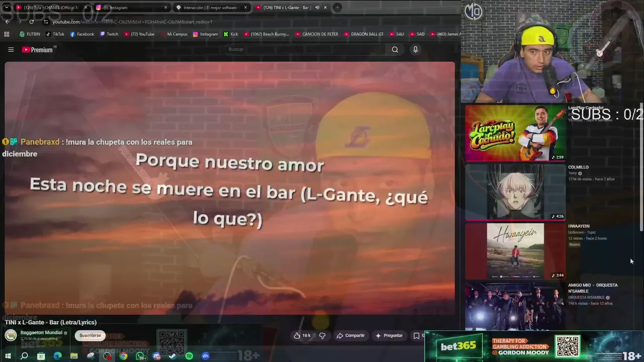The width and height of the screenshot is (644, 362).
Task: Click the Reggaeton Mundial channel name
Action: click(41, 332)
